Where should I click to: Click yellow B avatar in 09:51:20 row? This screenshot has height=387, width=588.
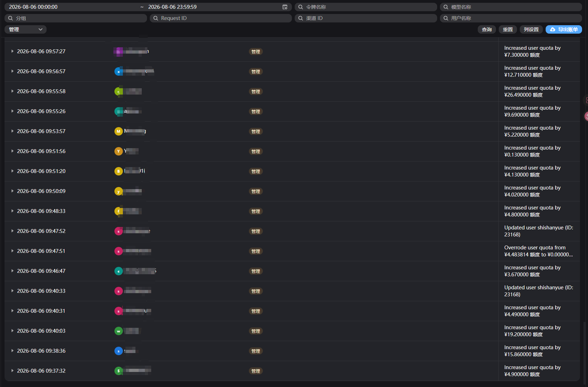click(119, 171)
